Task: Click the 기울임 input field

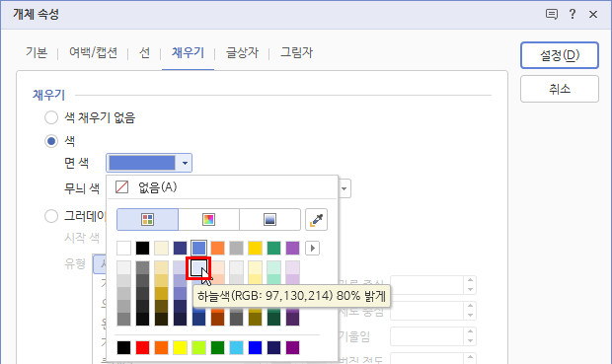Action: pyautogui.click(x=427, y=336)
